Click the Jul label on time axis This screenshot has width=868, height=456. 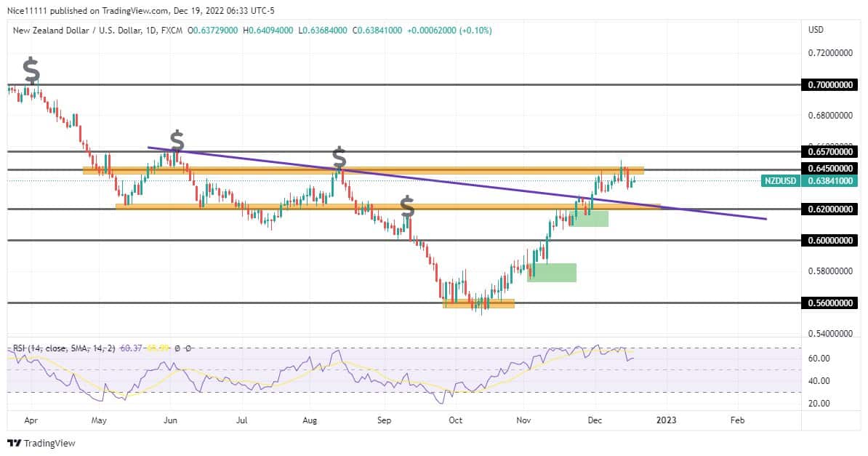point(241,420)
